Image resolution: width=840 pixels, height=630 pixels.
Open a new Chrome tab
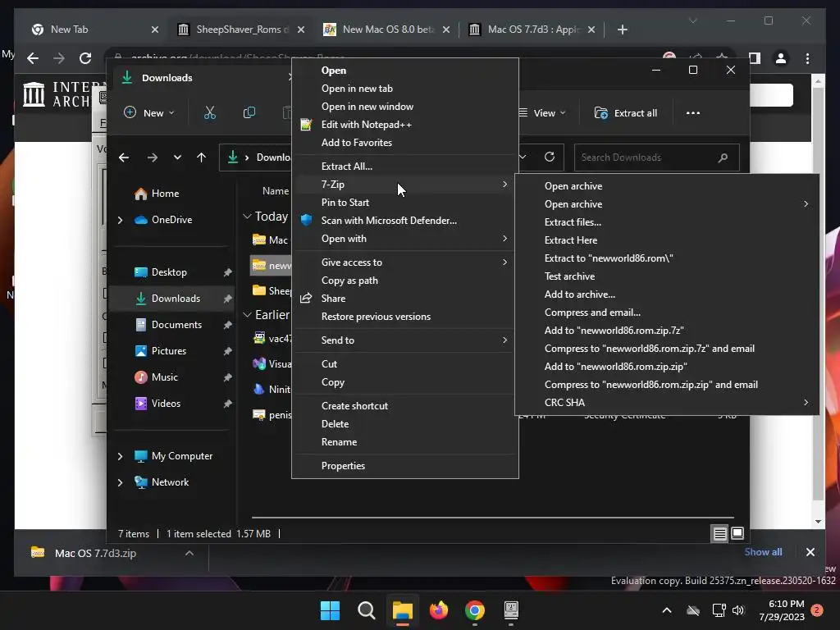pyautogui.click(x=622, y=30)
